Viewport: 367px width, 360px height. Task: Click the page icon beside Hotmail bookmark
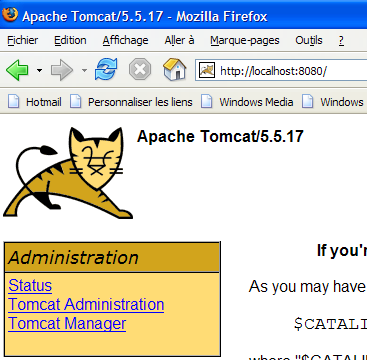tap(14, 101)
